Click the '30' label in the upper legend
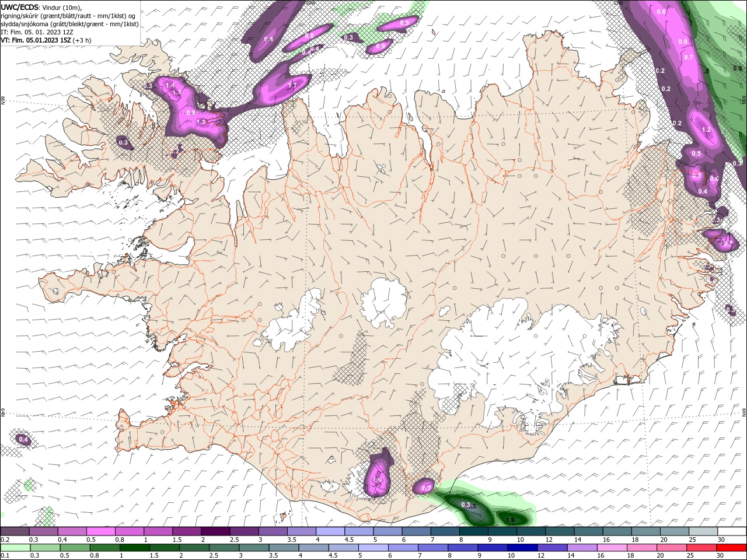 coord(721,540)
